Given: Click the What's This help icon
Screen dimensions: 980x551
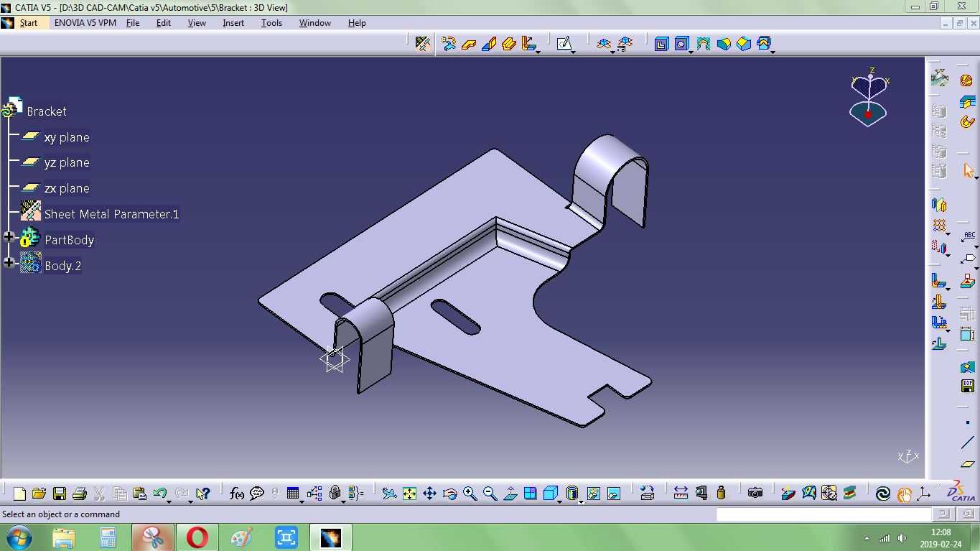Looking at the screenshot, I should tap(202, 494).
